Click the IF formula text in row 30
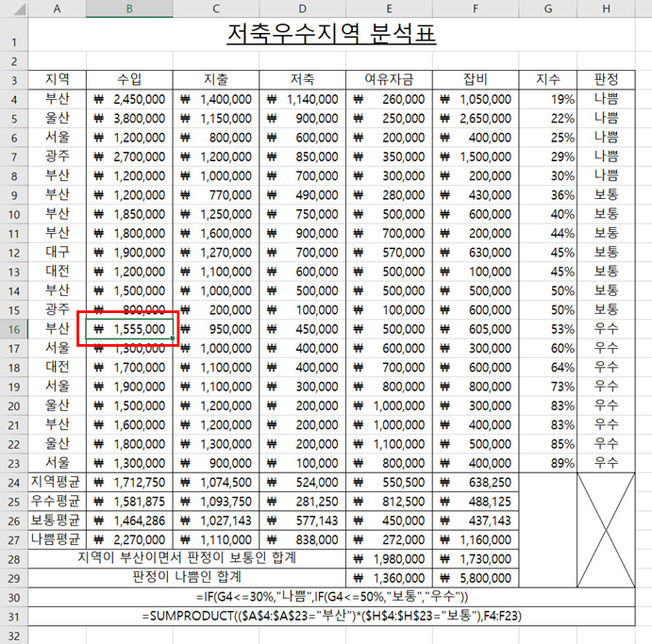This screenshot has width=652, height=644. click(330, 596)
